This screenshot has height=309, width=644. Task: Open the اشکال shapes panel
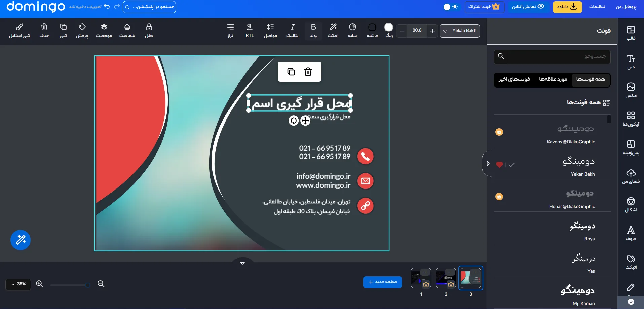click(631, 205)
